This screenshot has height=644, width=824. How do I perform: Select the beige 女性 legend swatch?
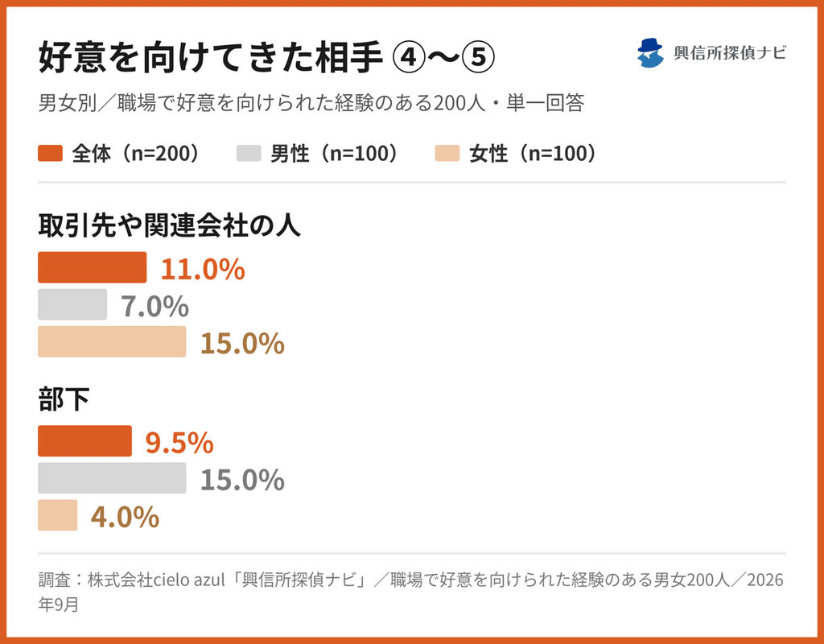coord(447,154)
